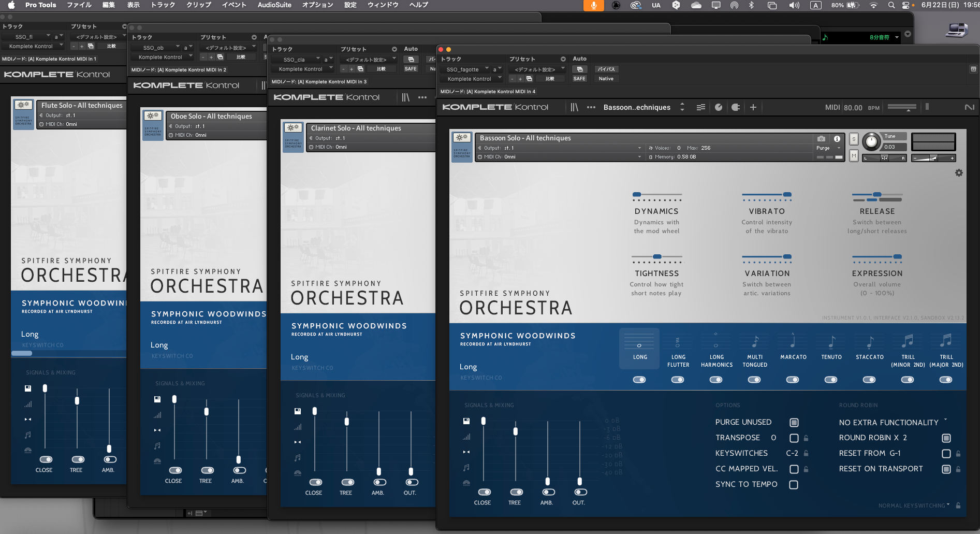The width and height of the screenshot is (980, 534).
Task: Click the 比較 compare button in bassoon window
Action: click(550, 79)
